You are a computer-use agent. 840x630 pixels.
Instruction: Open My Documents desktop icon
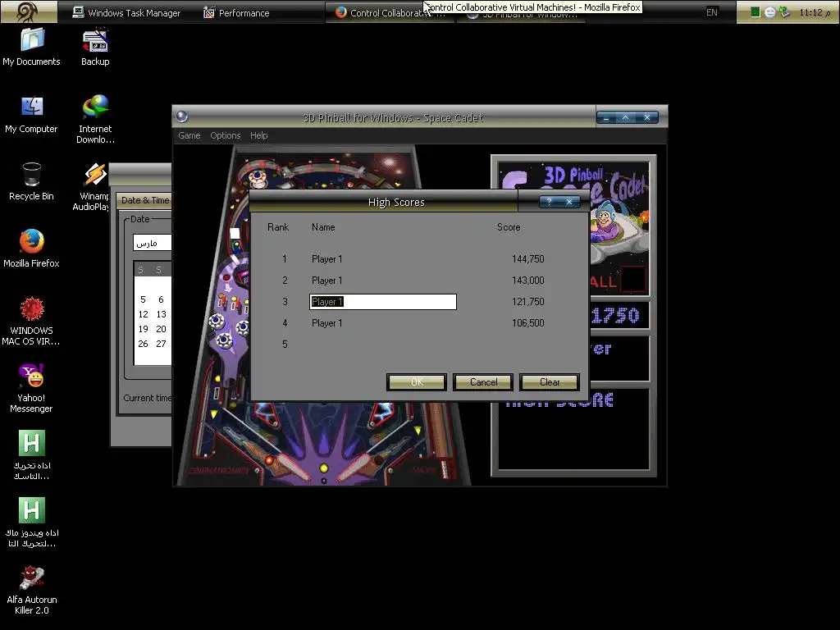pos(32,47)
